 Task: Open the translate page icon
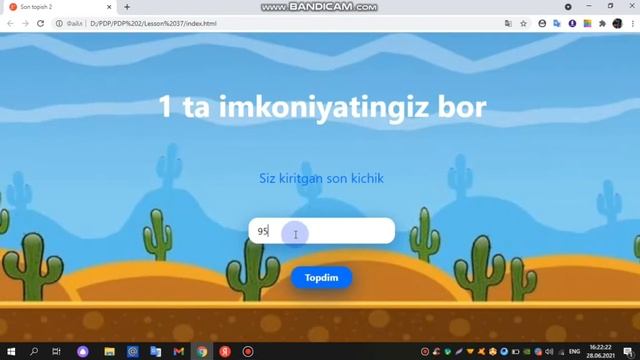click(508, 24)
